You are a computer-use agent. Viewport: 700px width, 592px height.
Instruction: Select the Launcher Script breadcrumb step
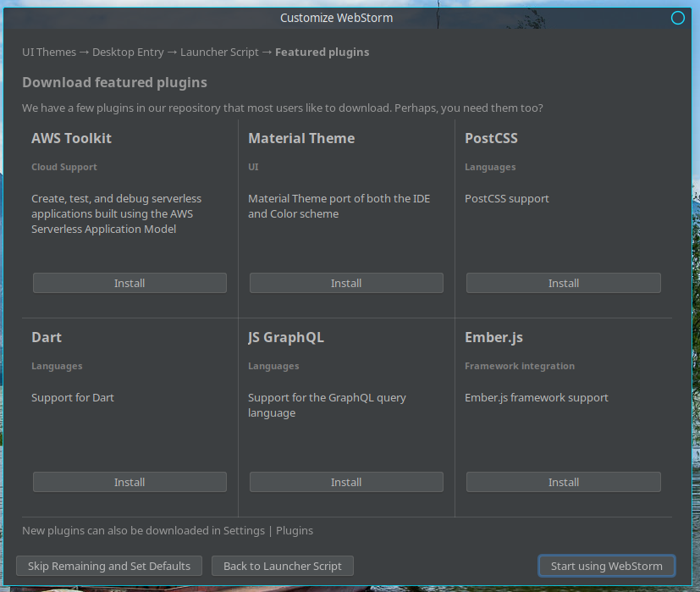point(219,53)
